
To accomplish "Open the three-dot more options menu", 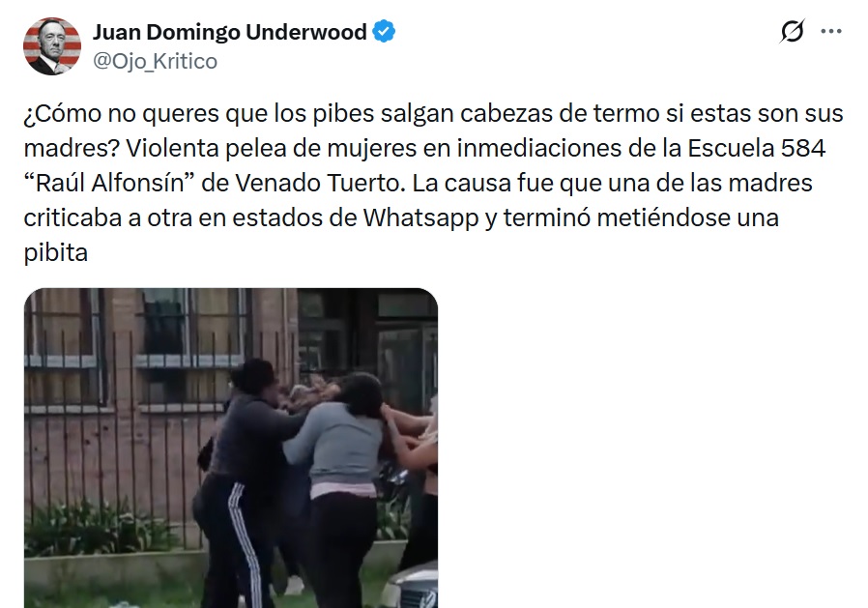I will [831, 32].
